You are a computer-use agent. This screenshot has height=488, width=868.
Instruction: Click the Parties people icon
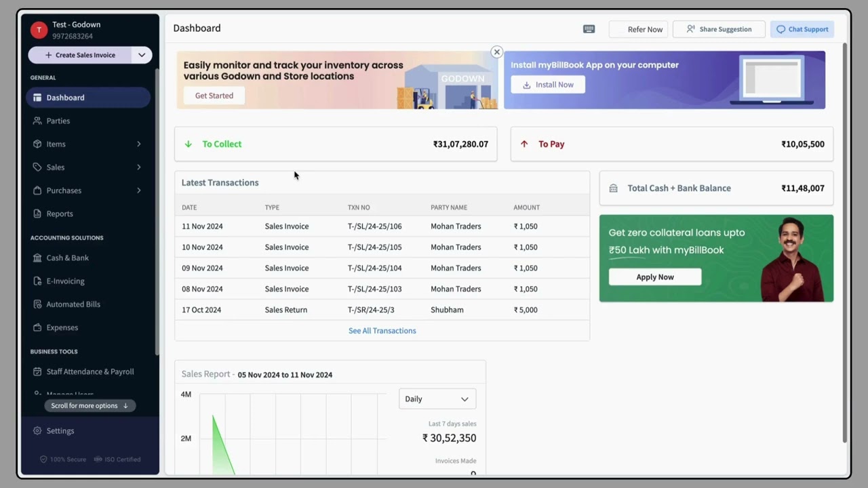click(x=37, y=121)
